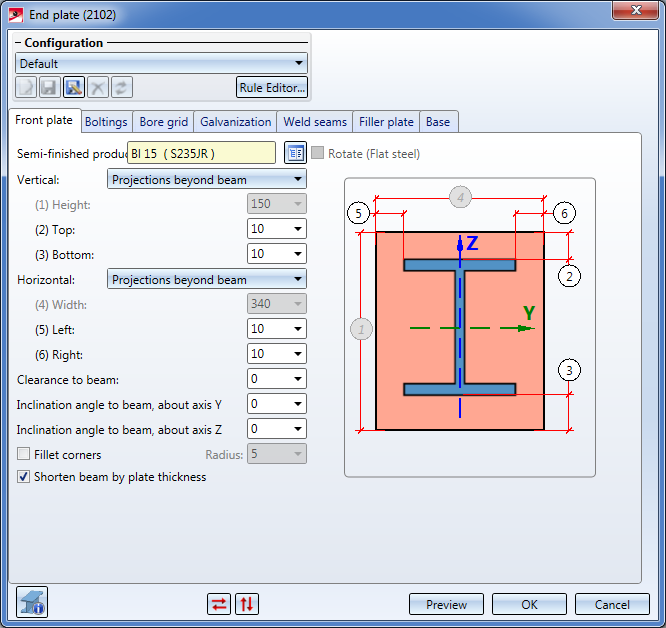Viewport: 666px width, 628px height.
Task: Close the End plate dialog
Action: [x=635, y=10]
